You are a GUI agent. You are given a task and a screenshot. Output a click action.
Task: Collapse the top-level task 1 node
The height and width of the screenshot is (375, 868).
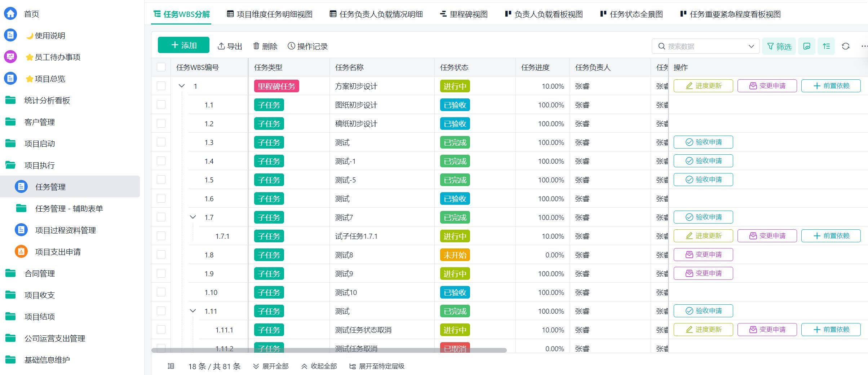click(x=182, y=86)
